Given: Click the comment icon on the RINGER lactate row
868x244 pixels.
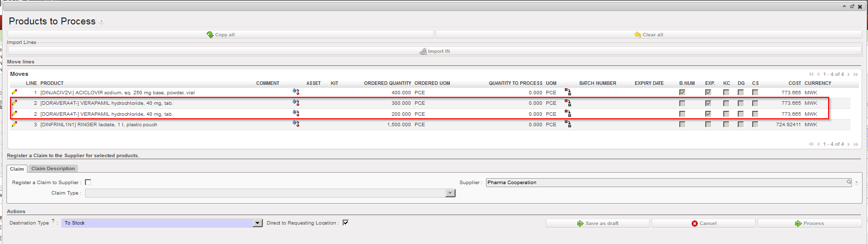Looking at the screenshot, I should pos(296,124).
